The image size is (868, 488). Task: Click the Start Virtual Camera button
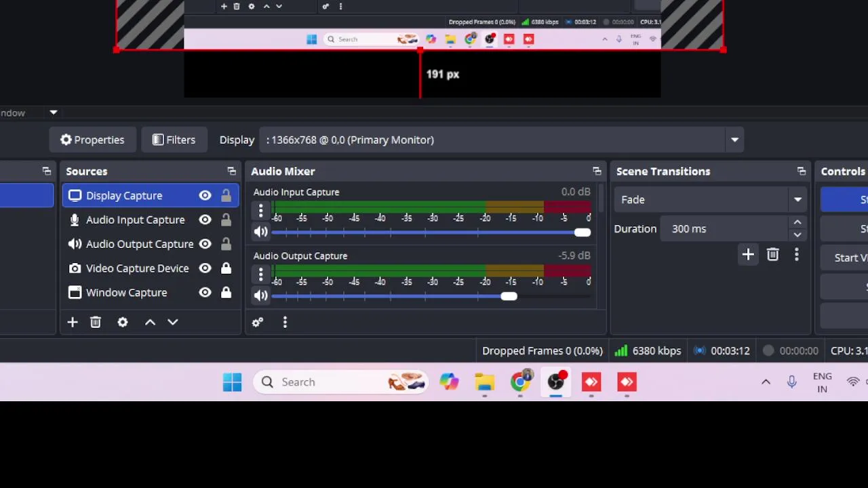(844, 258)
